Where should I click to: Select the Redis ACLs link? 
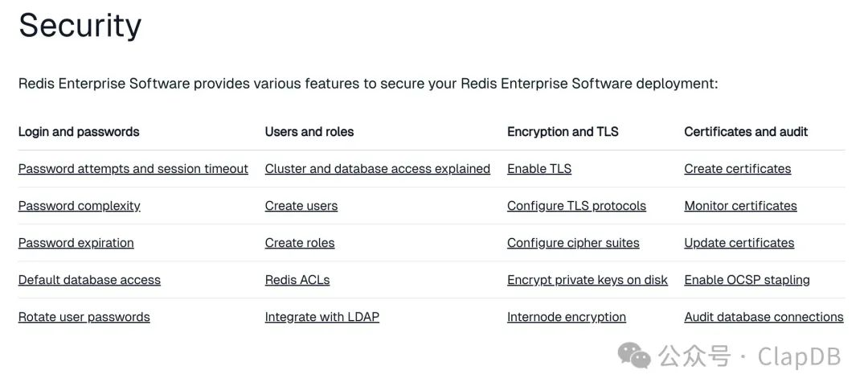tap(297, 280)
